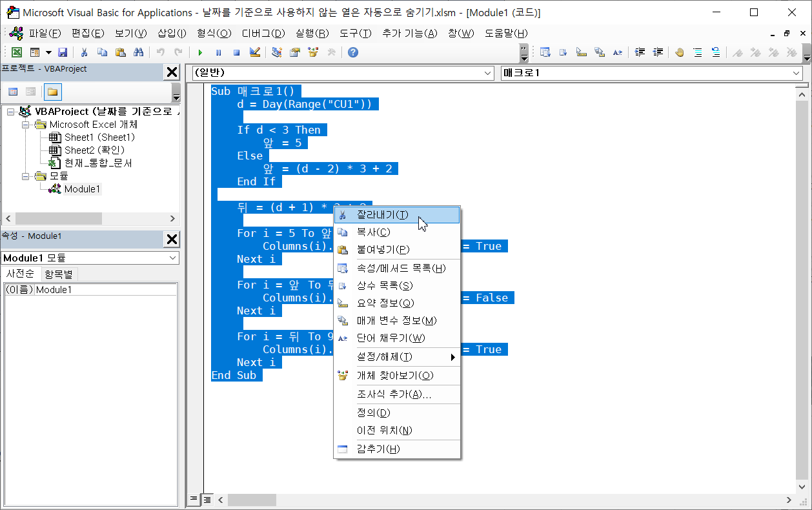812x510 pixels.
Task: Open VBA Help question mark icon
Action: pyautogui.click(x=353, y=52)
